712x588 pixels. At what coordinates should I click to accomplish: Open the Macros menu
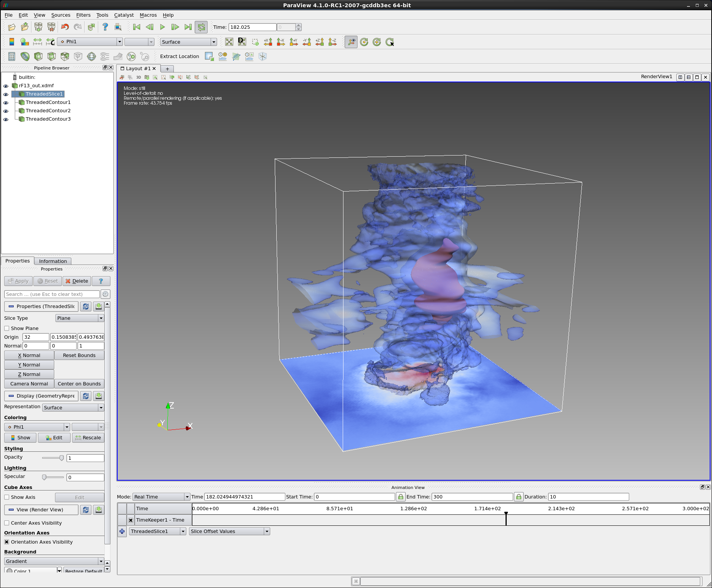[148, 15]
